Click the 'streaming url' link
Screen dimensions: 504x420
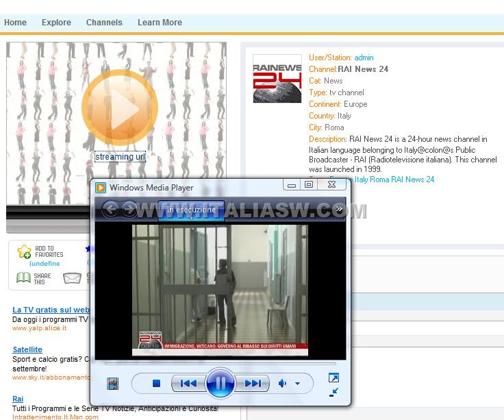[x=120, y=157]
